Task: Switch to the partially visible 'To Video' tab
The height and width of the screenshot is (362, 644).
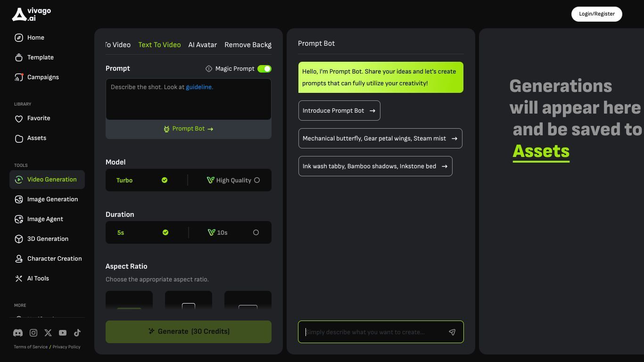Action: (x=118, y=45)
